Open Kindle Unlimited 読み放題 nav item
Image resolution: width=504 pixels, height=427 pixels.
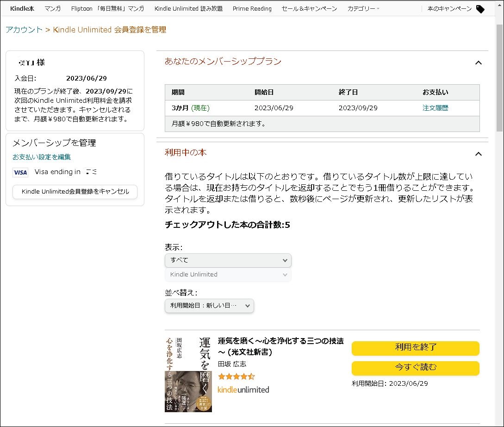click(188, 9)
